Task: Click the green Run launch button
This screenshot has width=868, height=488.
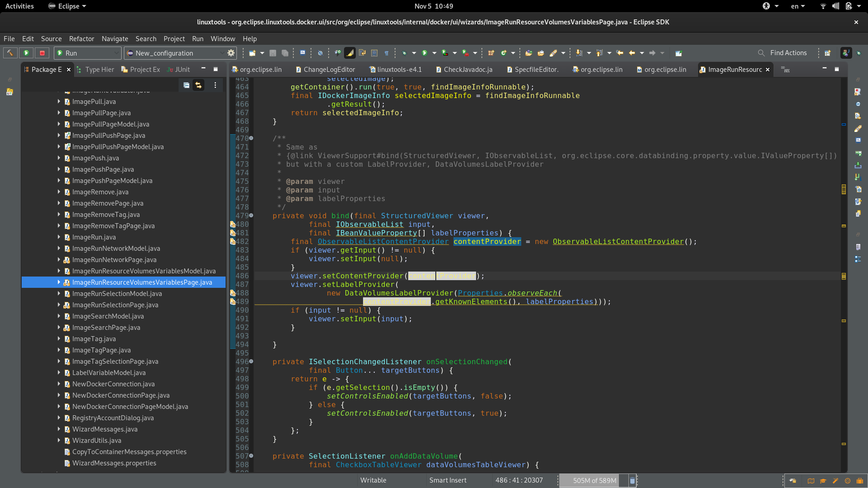Action: point(26,53)
